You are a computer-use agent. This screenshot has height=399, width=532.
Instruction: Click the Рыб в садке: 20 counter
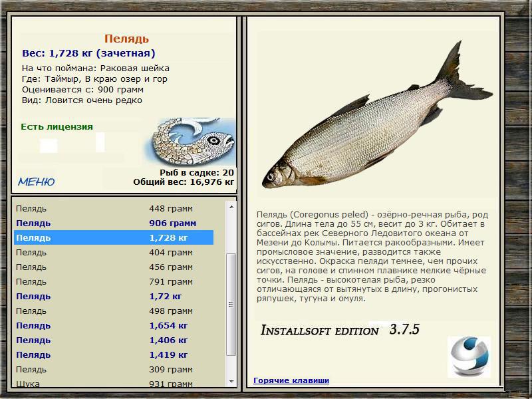[197, 172]
